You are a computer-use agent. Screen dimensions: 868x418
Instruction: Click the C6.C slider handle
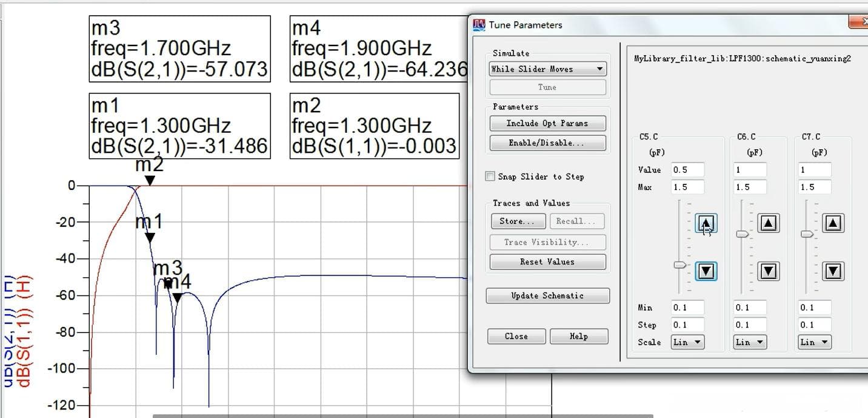tap(743, 234)
